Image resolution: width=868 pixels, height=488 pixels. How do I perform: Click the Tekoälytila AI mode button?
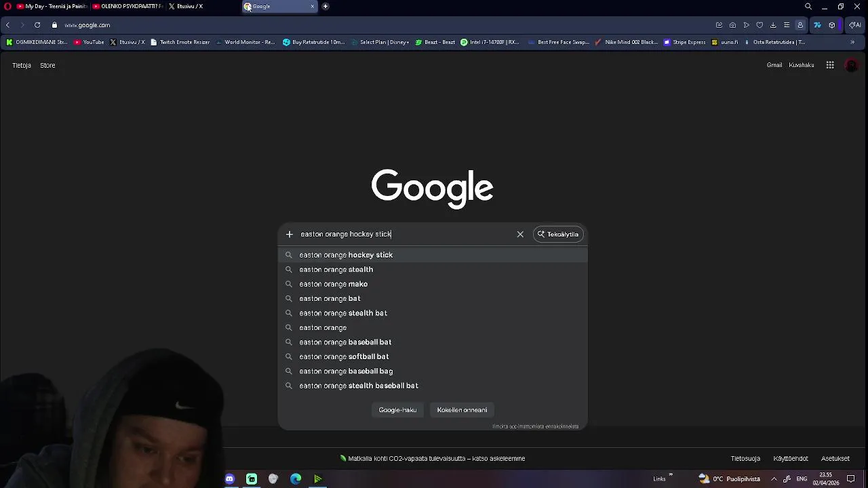pyautogui.click(x=558, y=235)
